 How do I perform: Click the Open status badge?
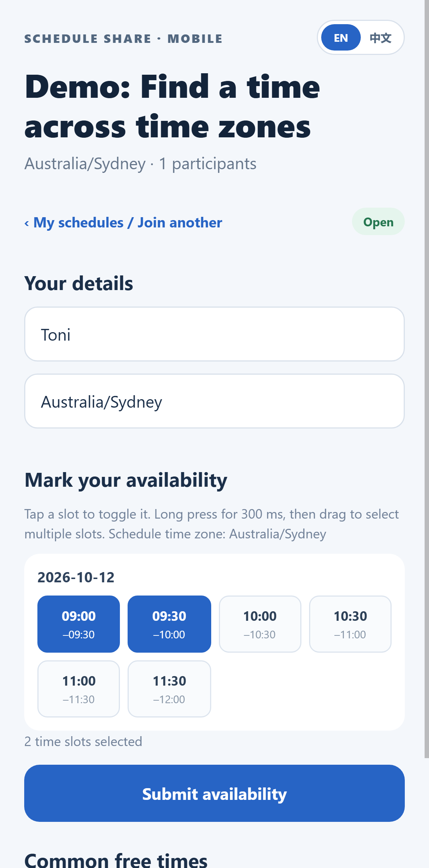(x=378, y=222)
